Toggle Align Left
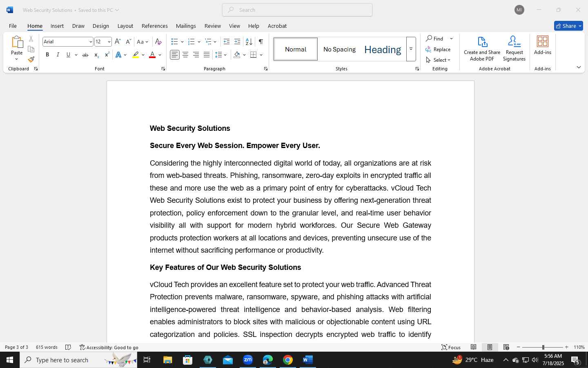Screen dimensions: 588x368 coord(175,55)
